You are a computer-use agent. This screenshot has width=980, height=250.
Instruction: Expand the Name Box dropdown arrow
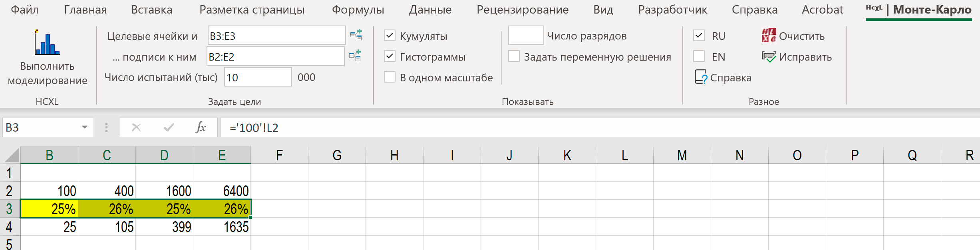coord(85,128)
